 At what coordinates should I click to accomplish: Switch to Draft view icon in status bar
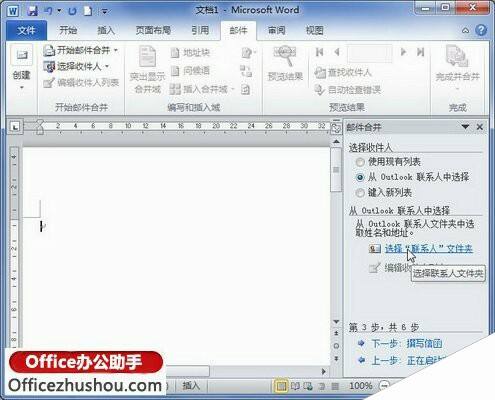(335, 386)
